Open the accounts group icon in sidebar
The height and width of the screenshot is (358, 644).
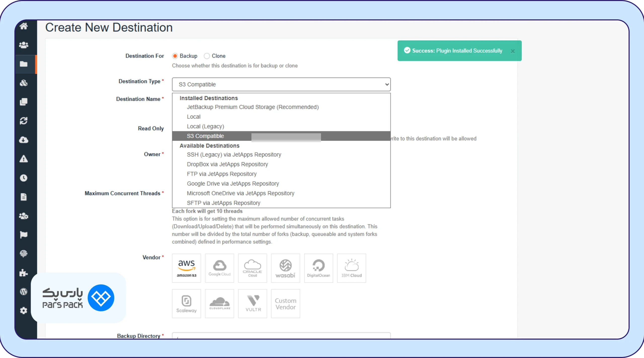[x=24, y=45]
